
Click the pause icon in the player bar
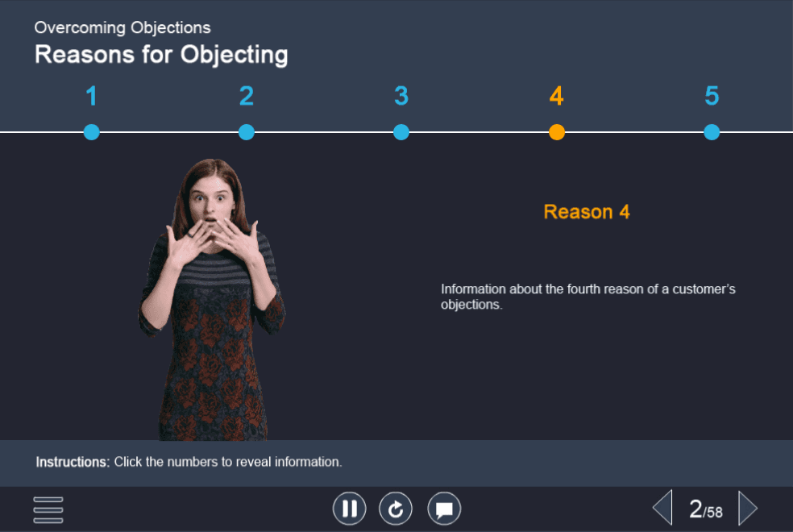349,508
